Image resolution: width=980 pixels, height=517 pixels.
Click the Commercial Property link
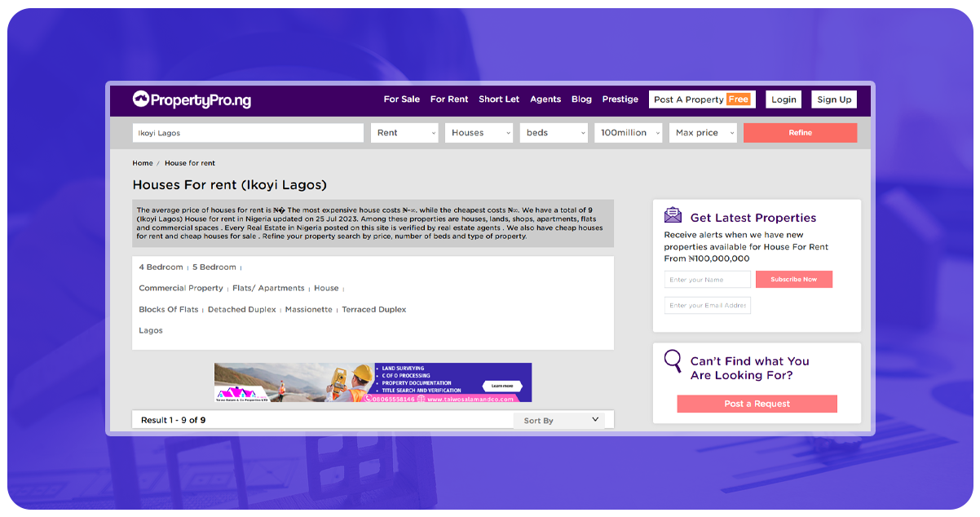181,289
